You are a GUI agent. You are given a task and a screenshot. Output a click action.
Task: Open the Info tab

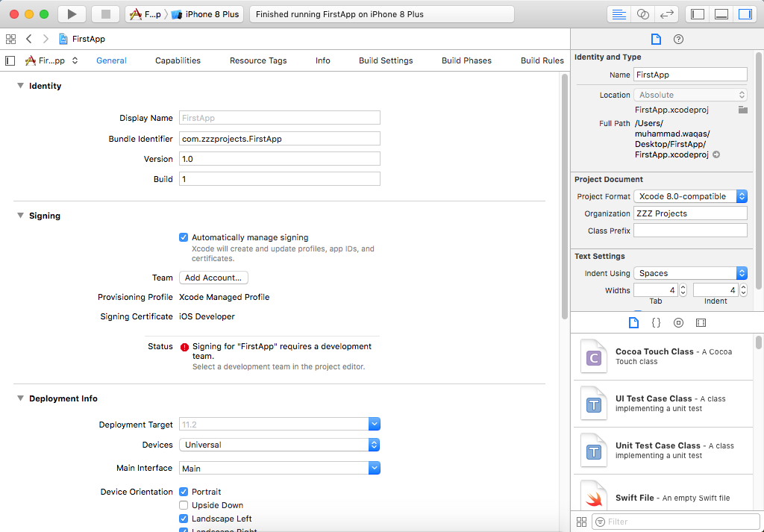(322, 60)
